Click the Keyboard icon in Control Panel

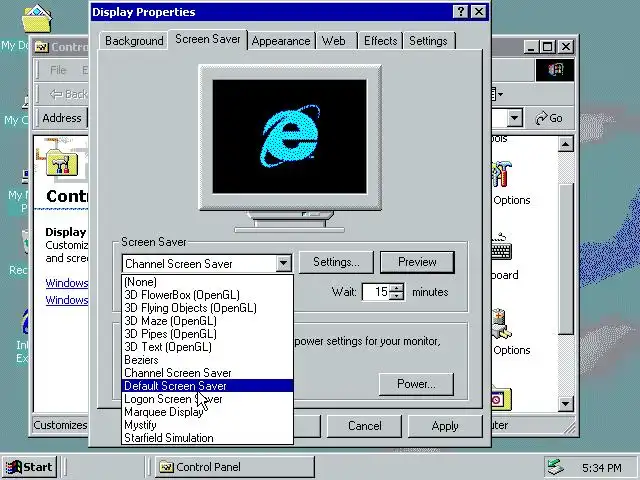coord(501,247)
